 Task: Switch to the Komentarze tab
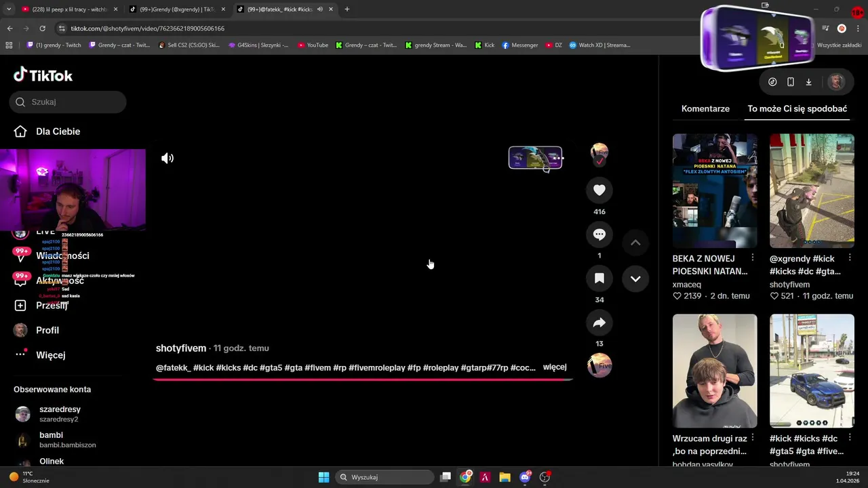point(705,108)
